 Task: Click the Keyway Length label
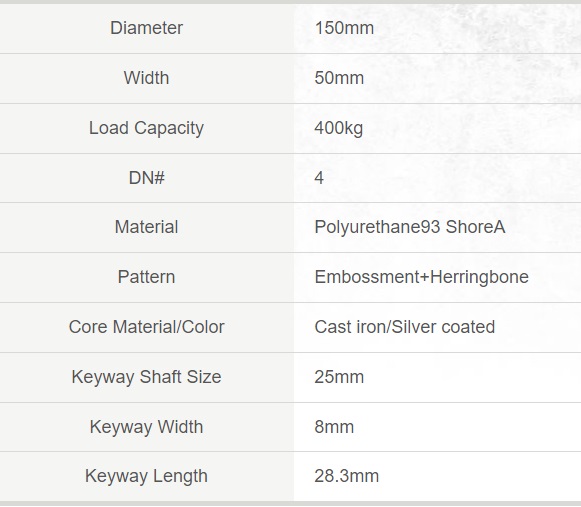(146, 476)
